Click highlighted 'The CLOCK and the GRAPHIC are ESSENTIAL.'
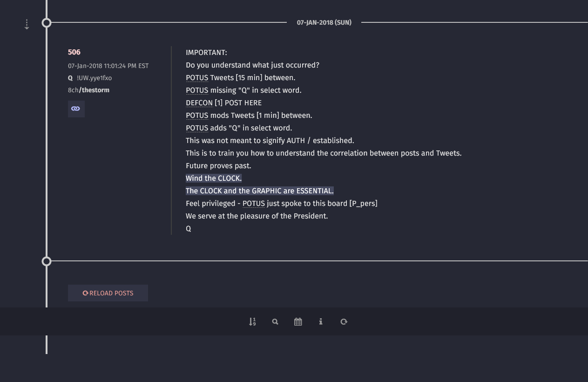Screen dimensions: 588x382 click(260, 191)
